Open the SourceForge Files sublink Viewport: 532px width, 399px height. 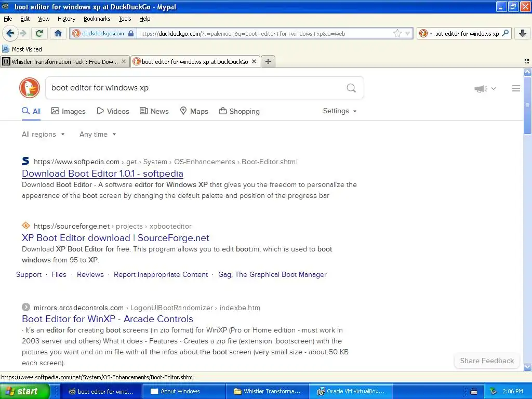click(x=59, y=274)
